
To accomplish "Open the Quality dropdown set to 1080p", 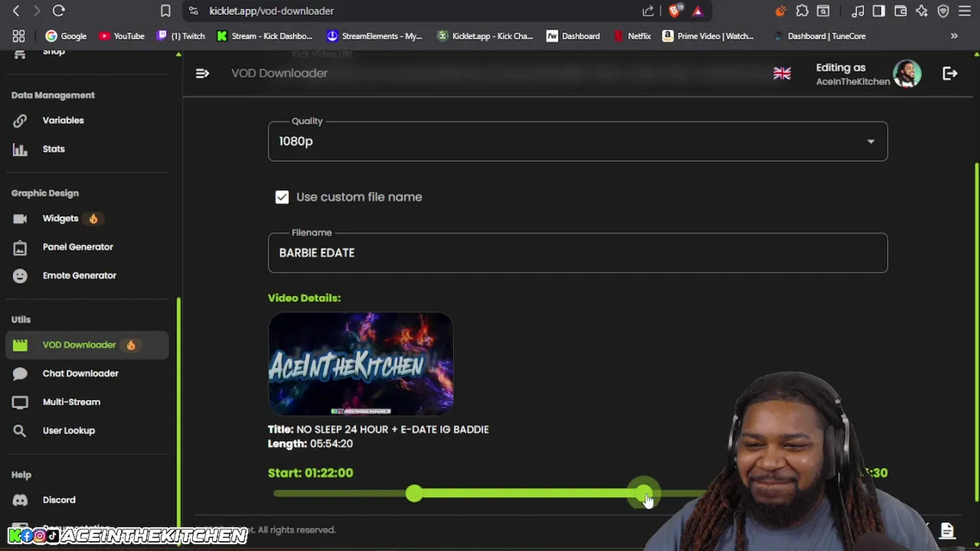I will click(577, 141).
